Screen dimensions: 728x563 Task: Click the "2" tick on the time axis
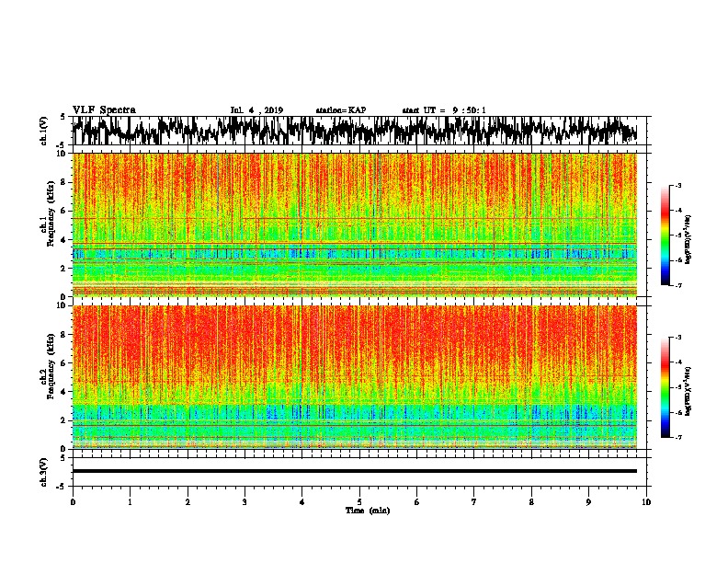click(188, 502)
